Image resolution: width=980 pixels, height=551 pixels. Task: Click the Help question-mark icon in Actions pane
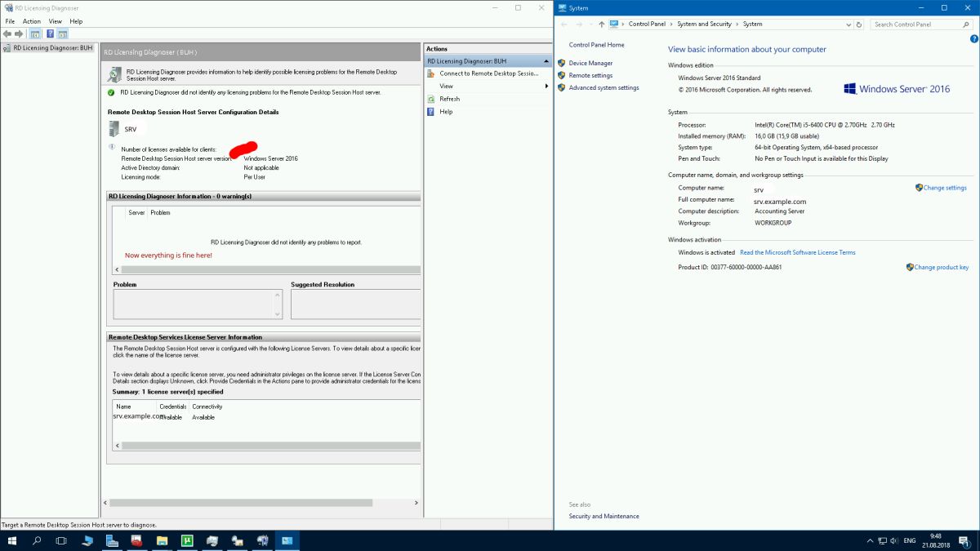(x=431, y=112)
